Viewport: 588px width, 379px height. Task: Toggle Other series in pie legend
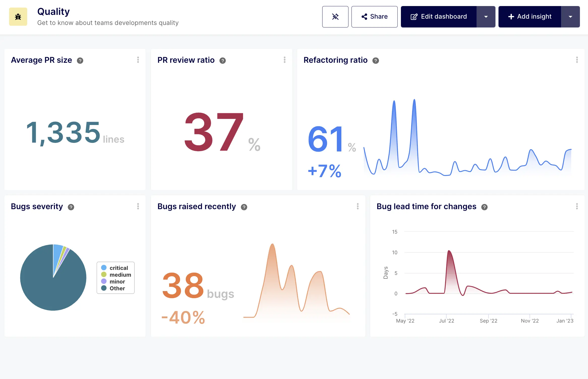[x=117, y=288]
